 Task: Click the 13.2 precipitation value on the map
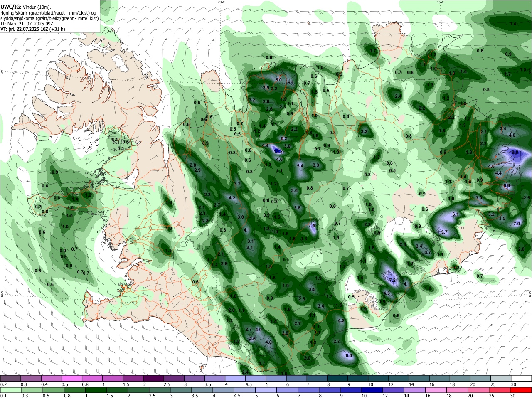point(278,151)
